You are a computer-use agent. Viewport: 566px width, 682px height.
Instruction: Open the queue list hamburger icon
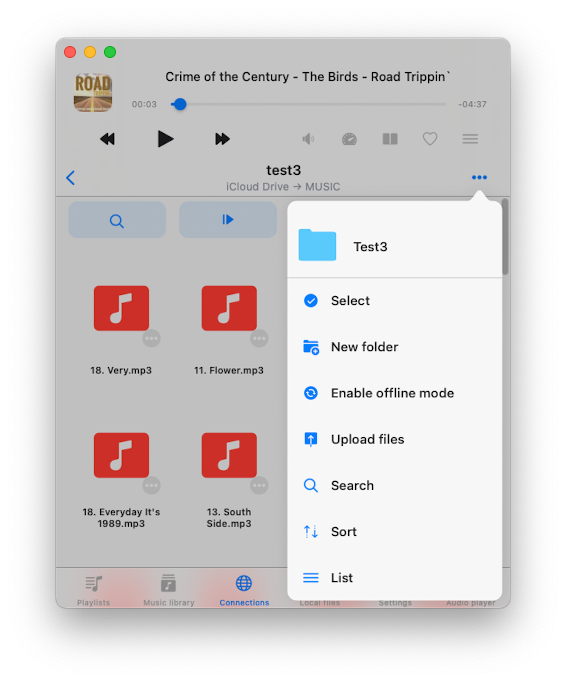point(470,139)
